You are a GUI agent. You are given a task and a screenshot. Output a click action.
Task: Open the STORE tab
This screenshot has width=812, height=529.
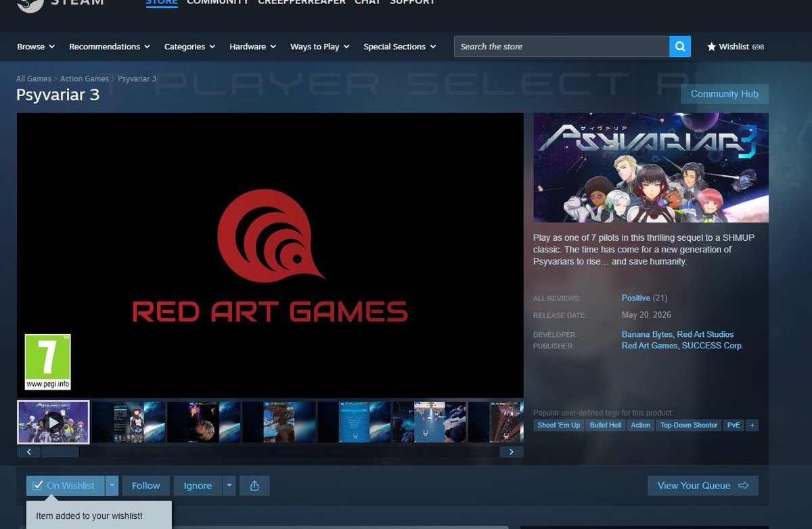click(x=162, y=3)
